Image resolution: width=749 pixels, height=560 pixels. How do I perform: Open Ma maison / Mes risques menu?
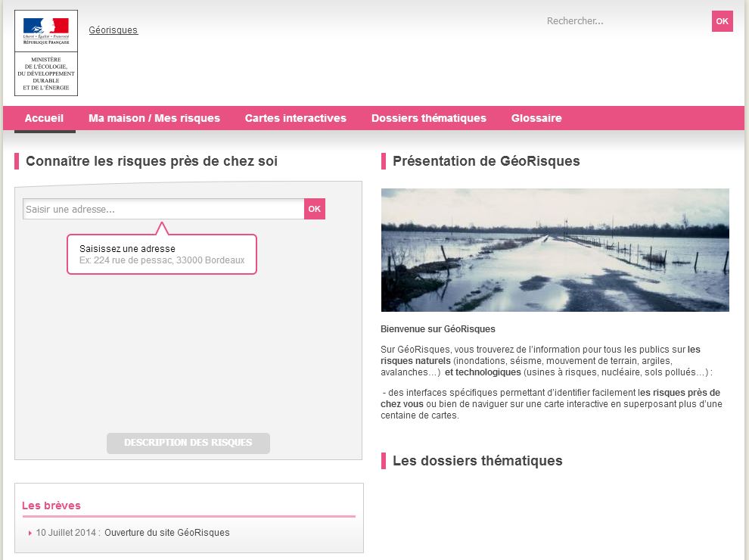click(x=154, y=118)
